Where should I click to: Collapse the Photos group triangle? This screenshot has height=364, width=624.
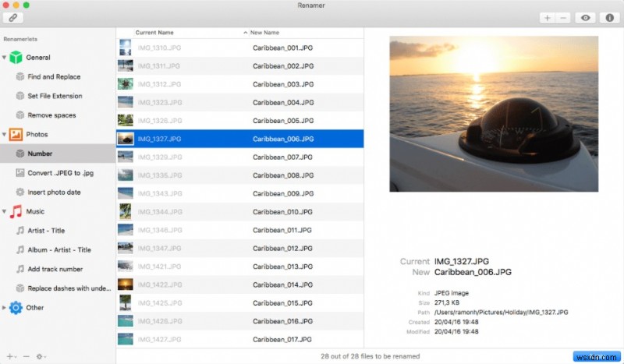pyautogui.click(x=4, y=135)
